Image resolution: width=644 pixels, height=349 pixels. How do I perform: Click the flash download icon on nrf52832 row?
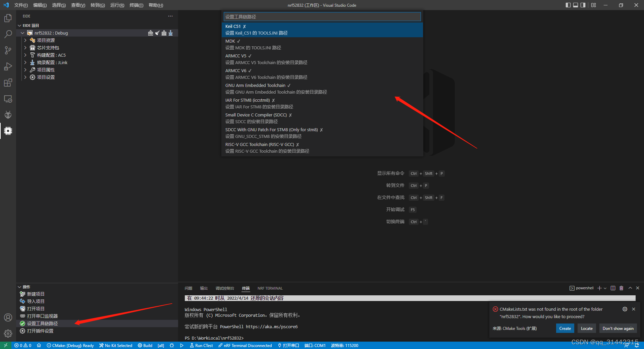tap(171, 33)
